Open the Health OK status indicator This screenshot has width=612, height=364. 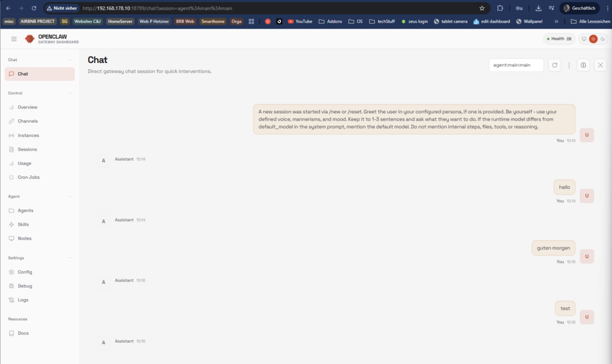(559, 39)
